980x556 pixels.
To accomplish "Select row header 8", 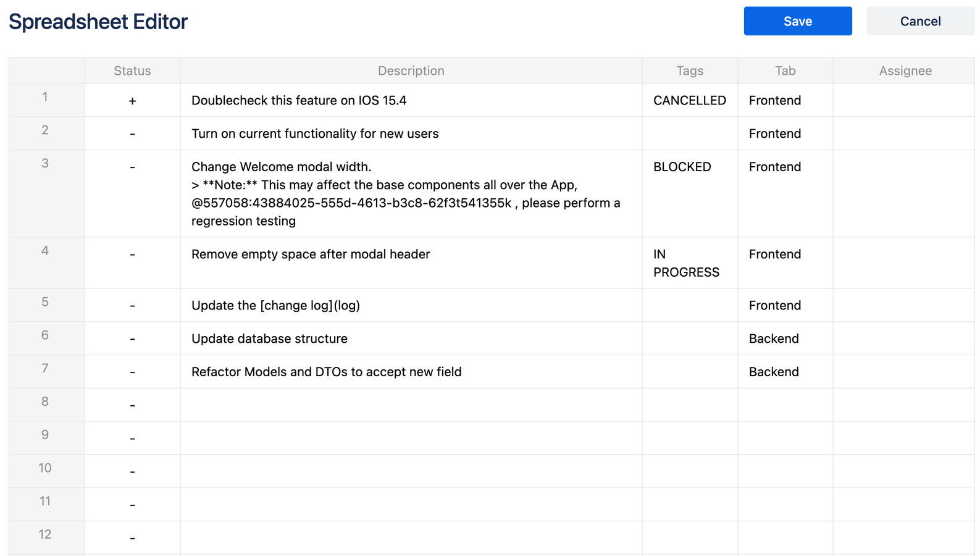I will click(x=46, y=405).
